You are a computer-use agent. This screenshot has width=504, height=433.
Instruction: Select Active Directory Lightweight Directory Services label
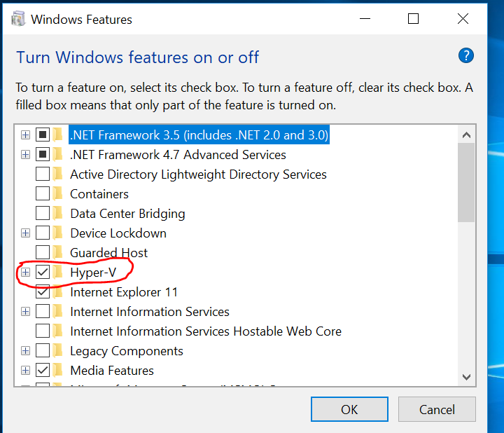pyautogui.click(x=198, y=174)
